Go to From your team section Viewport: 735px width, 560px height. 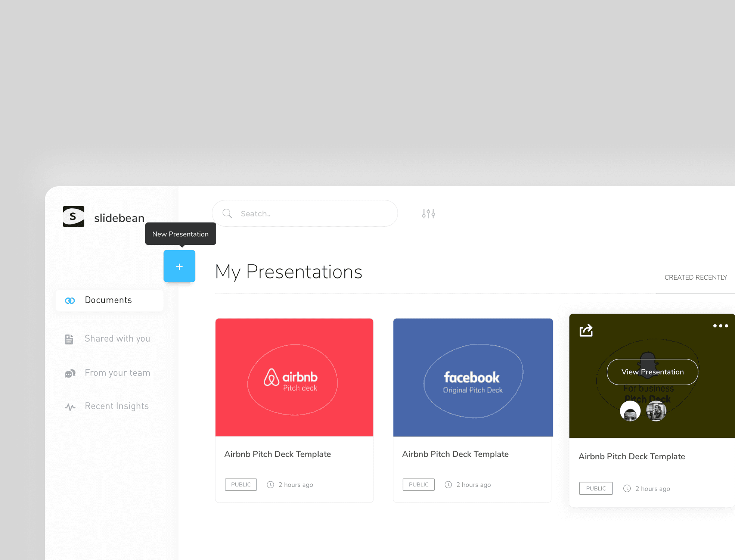pyautogui.click(x=117, y=373)
